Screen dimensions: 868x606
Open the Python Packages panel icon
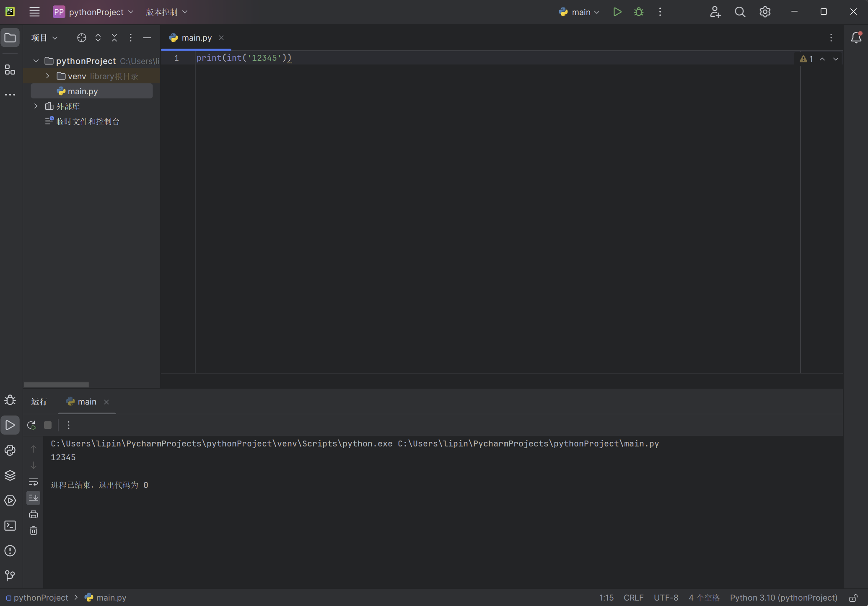[x=10, y=475]
